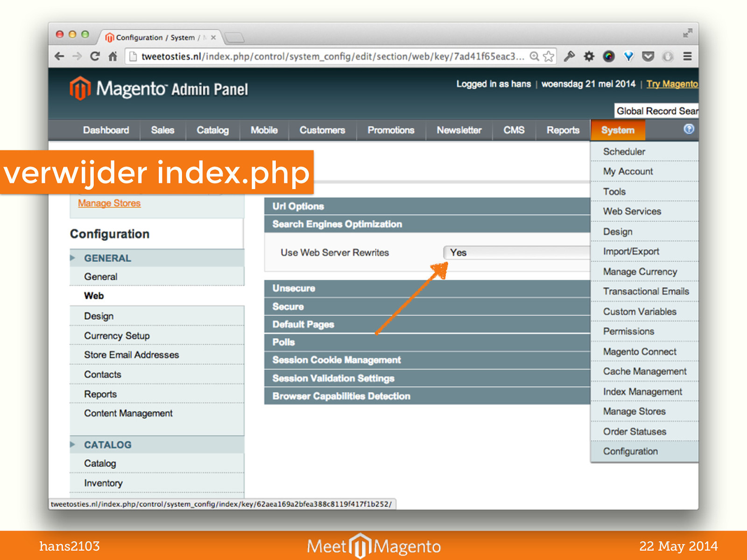This screenshot has width=747, height=560.
Task: Select Web Services from System dropdown
Action: (x=645, y=211)
